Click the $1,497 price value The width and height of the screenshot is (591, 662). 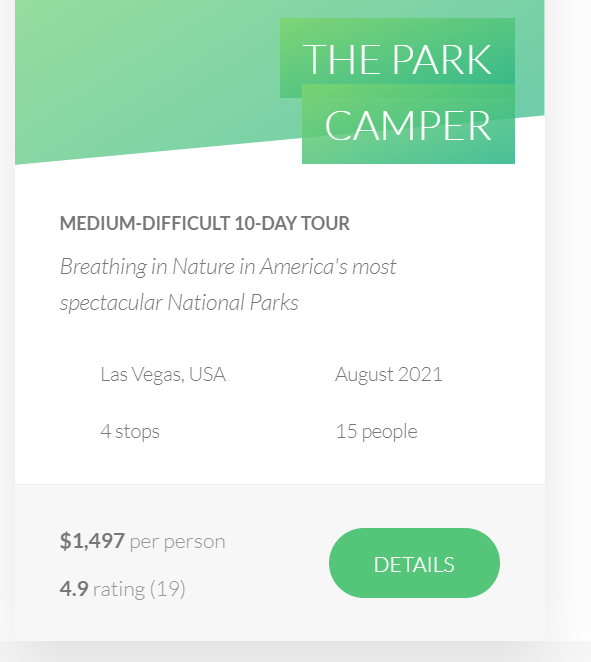(x=92, y=540)
